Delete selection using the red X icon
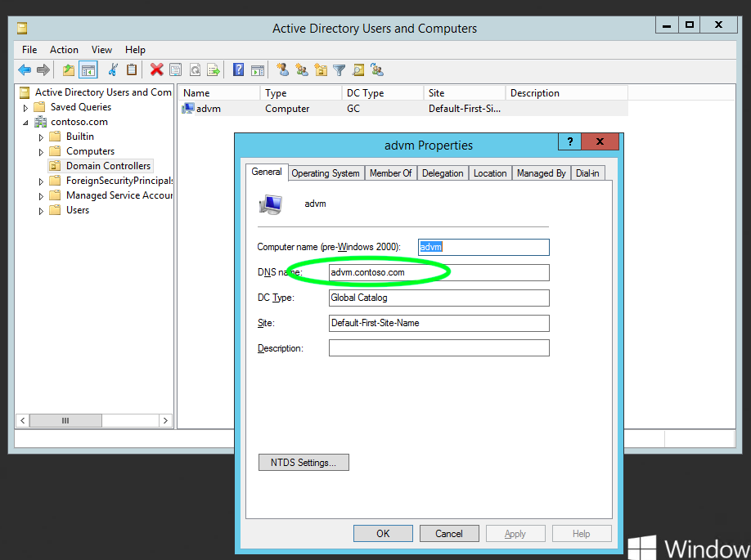This screenshot has width=751, height=560. click(156, 69)
